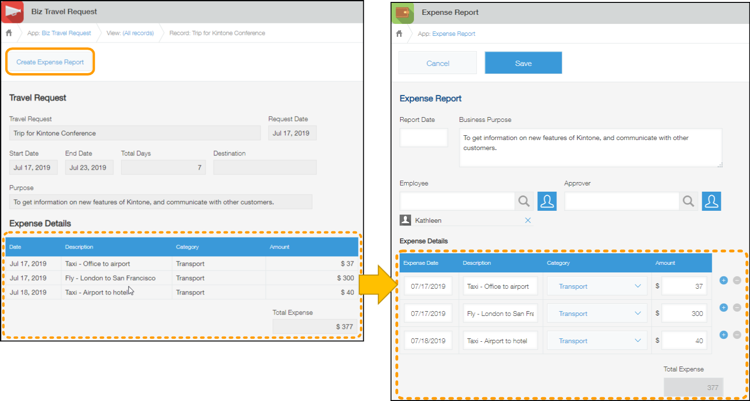Click the Create Expense Report button

[x=51, y=62]
